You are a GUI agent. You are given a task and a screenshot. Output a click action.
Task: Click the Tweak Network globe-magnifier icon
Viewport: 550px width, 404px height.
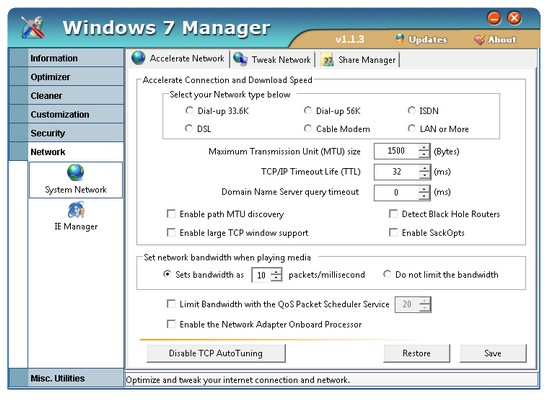(x=240, y=59)
